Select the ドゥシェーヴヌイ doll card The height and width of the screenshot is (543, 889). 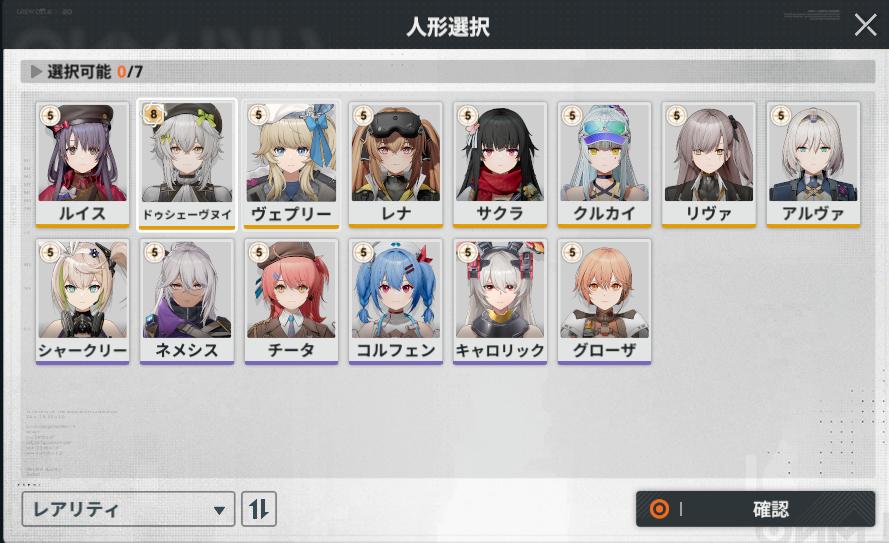pos(187,164)
